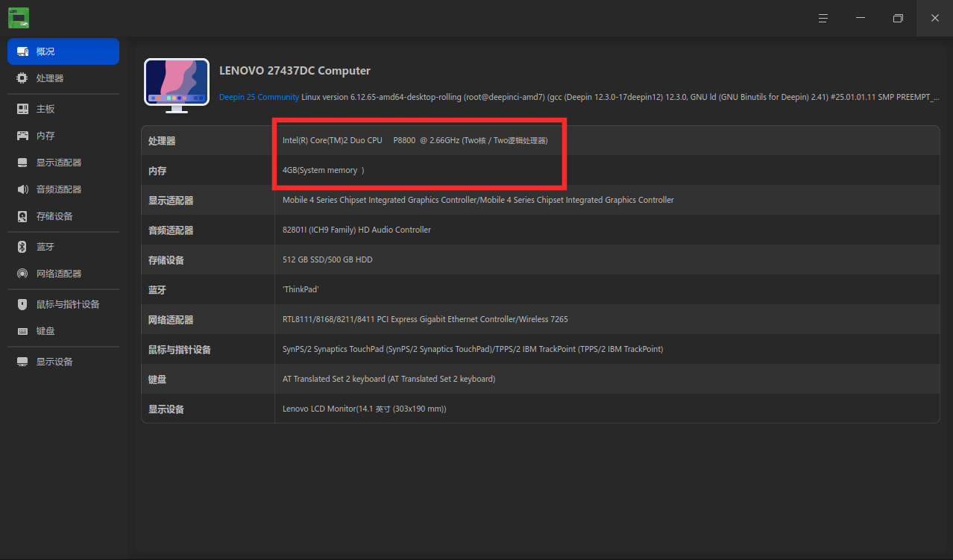Viewport: 953px width, 560px height.
Task: Select the audio adapter (音频适配器) speaker icon
Action: coord(22,189)
